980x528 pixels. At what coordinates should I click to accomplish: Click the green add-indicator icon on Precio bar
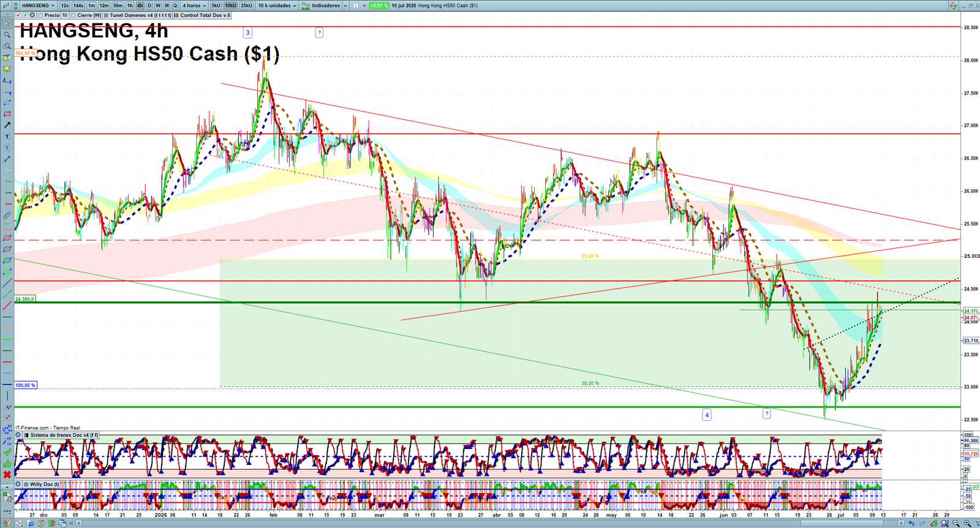25,15
